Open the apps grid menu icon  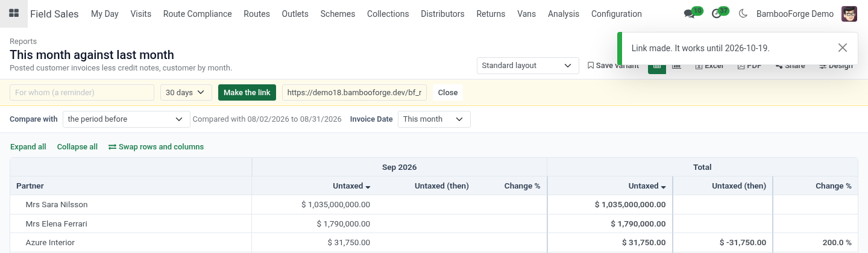click(x=13, y=14)
